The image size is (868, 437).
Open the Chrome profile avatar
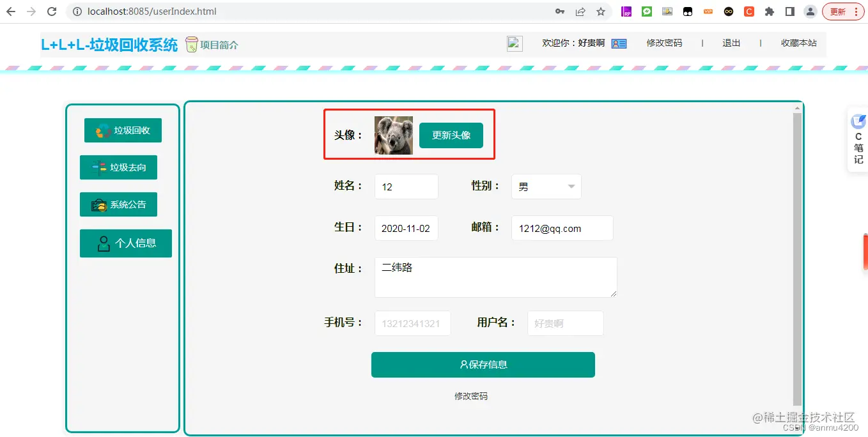pyautogui.click(x=810, y=11)
